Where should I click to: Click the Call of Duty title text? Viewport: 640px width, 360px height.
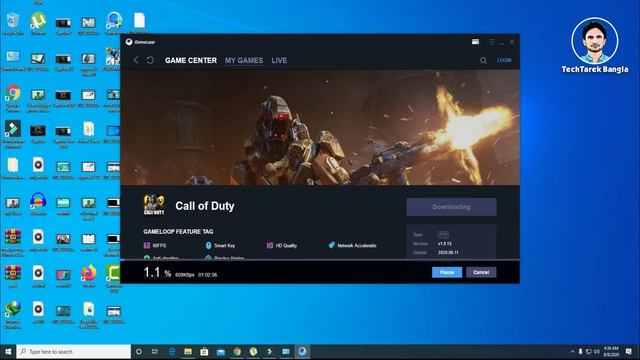coord(205,206)
